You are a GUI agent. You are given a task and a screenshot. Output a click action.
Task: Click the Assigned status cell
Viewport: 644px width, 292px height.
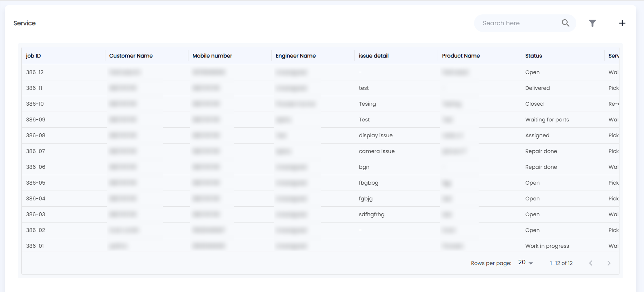pos(537,135)
